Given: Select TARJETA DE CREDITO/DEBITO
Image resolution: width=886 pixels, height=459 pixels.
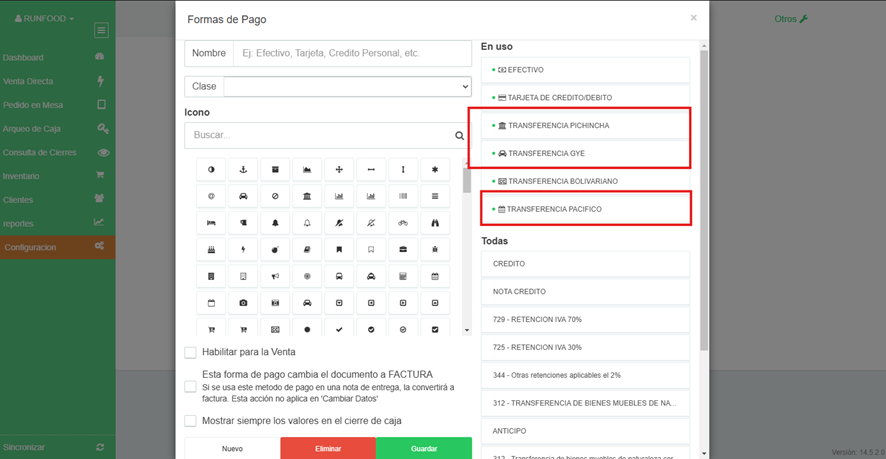Looking at the screenshot, I should click(585, 98).
